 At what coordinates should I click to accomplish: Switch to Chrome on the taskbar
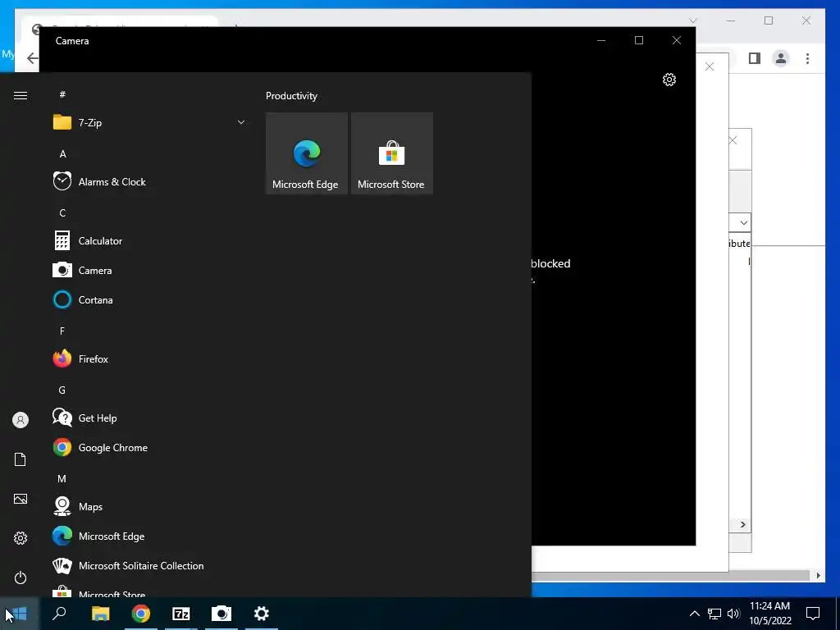[141, 614]
